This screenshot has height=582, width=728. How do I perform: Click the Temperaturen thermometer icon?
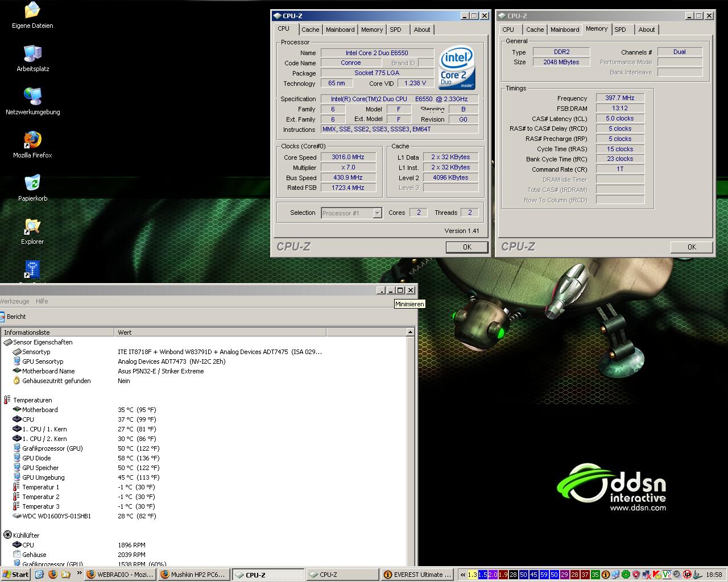pos(8,400)
